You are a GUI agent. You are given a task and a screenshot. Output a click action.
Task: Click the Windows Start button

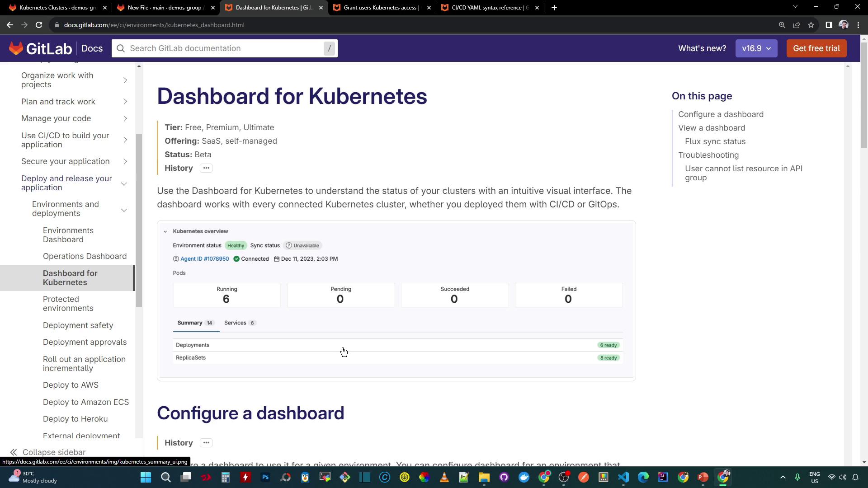(146, 477)
